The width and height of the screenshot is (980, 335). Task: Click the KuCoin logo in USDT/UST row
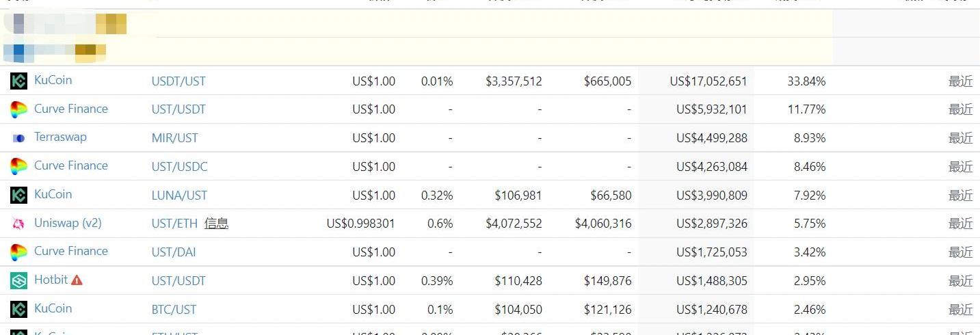[18, 81]
